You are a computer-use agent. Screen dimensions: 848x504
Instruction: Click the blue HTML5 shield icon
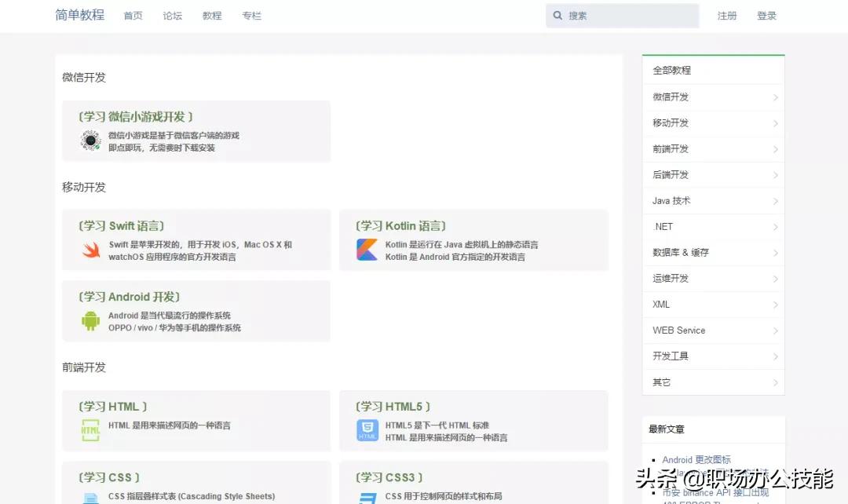pyautogui.click(x=367, y=431)
